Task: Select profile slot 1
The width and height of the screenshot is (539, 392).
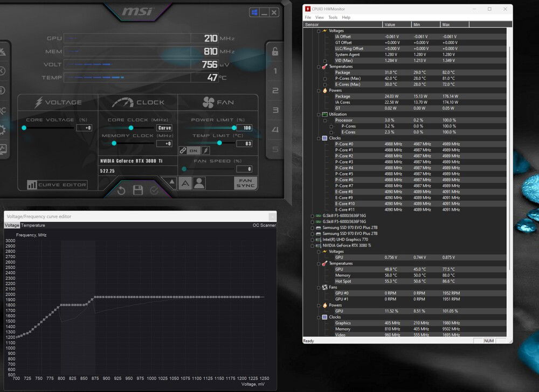Action: click(275, 71)
